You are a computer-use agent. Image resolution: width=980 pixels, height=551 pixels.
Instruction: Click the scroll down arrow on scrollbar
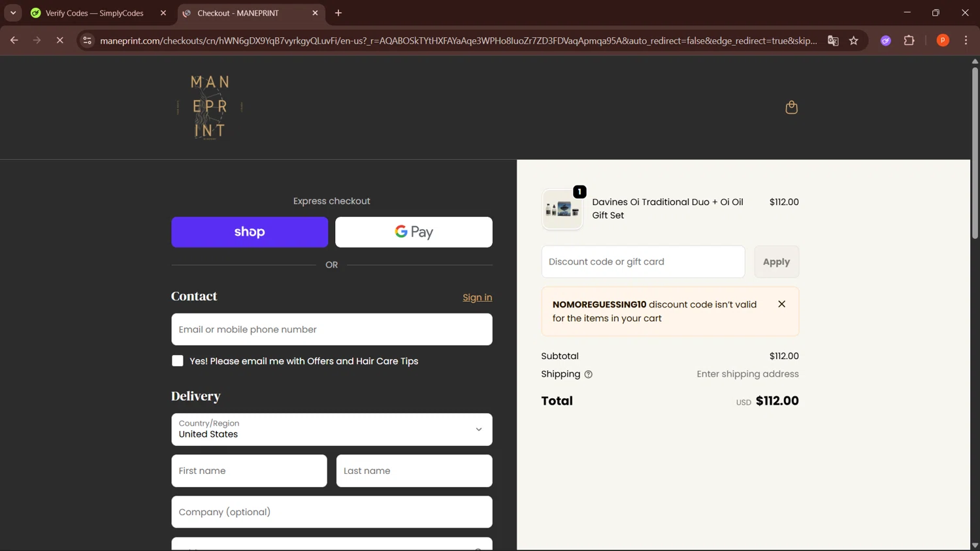click(975, 546)
